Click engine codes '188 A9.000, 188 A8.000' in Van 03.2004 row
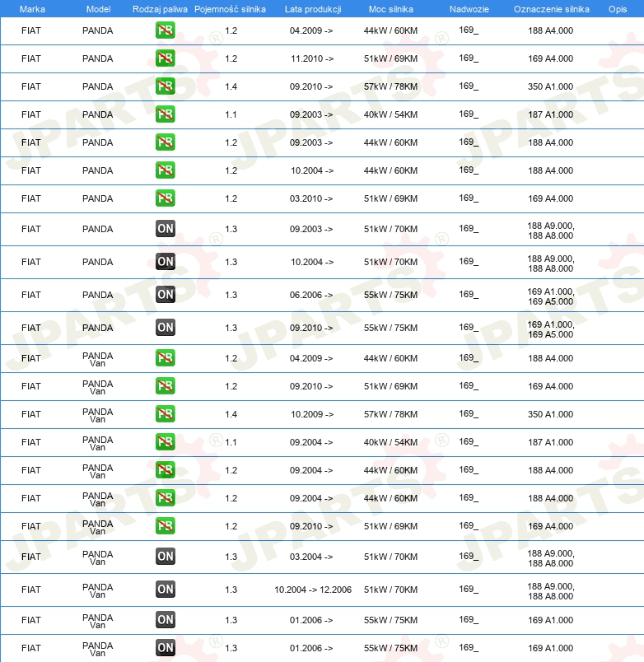The width and height of the screenshot is (644, 662). coord(551,558)
